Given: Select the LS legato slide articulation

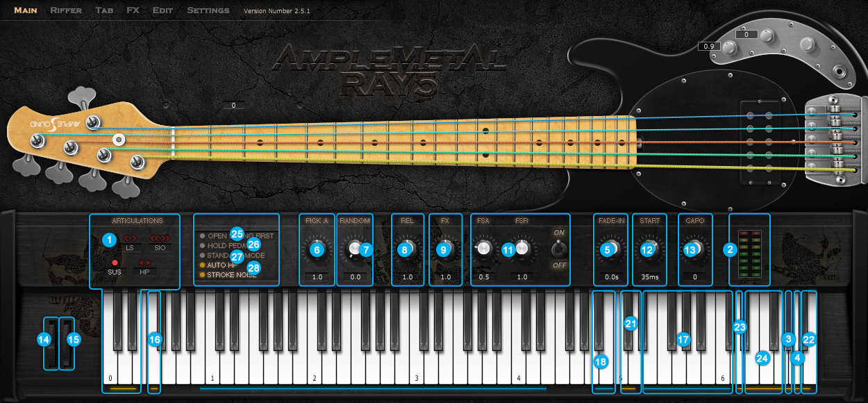Looking at the screenshot, I should point(130,242).
